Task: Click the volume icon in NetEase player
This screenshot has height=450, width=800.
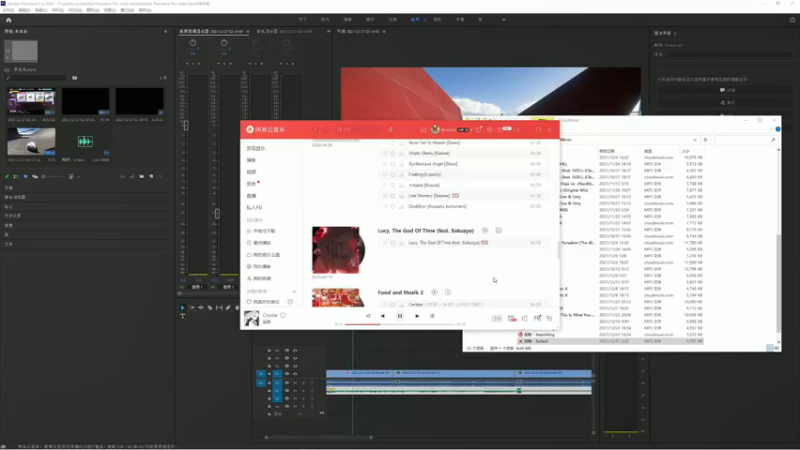Action: coord(524,318)
